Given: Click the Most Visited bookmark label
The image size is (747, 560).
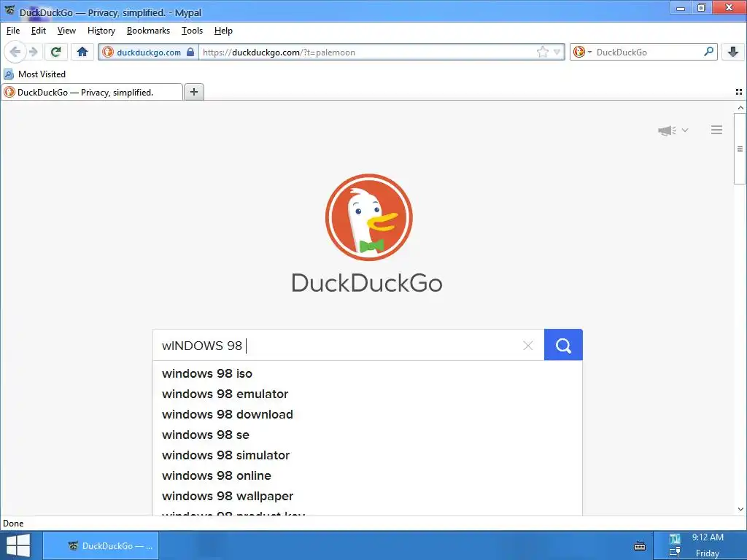Looking at the screenshot, I should pyautogui.click(x=42, y=74).
